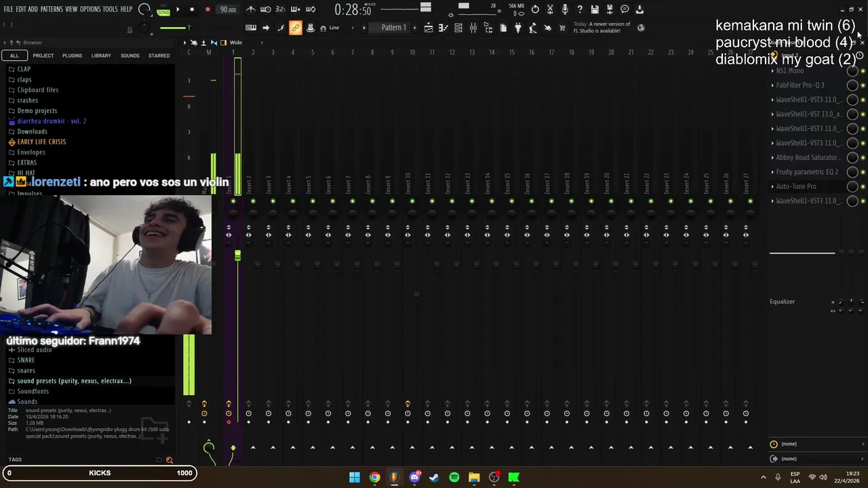Expand the Abbey Road Saturator slot menu
Screen dimensions: 868x488
click(772, 158)
